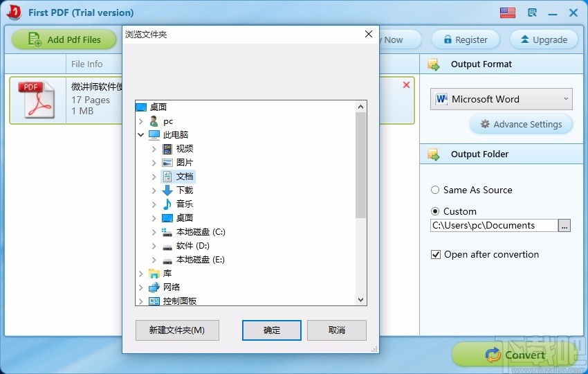Expand the 视频 tree node
This screenshot has width=588, height=374.
tap(154, 149)
